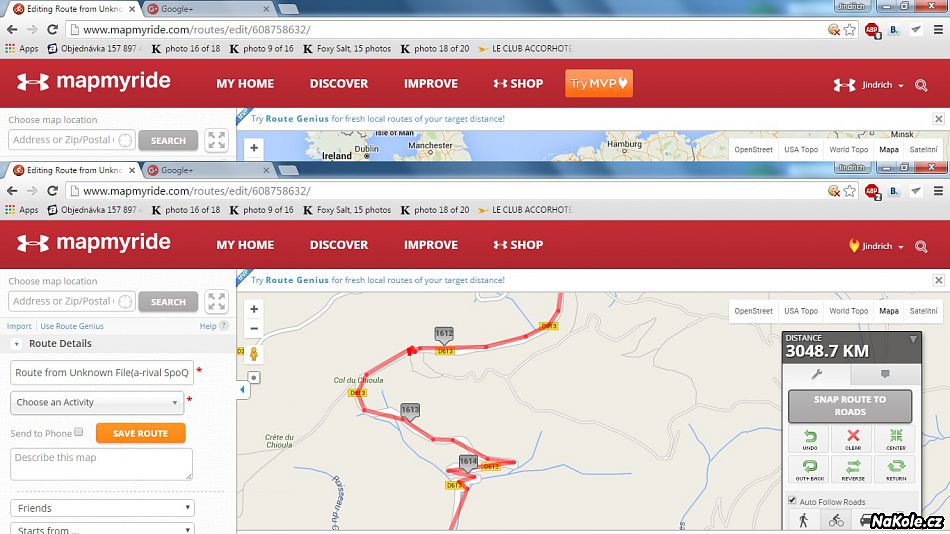
Task: Enable the Send to Phone checkbox
Action: pyautogui.click(x=79, y=433)
